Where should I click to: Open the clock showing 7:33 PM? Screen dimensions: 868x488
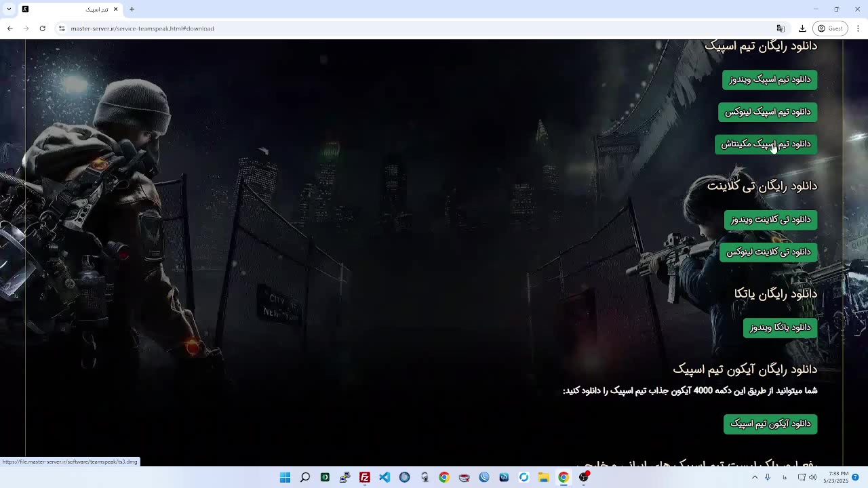point(835,477)
